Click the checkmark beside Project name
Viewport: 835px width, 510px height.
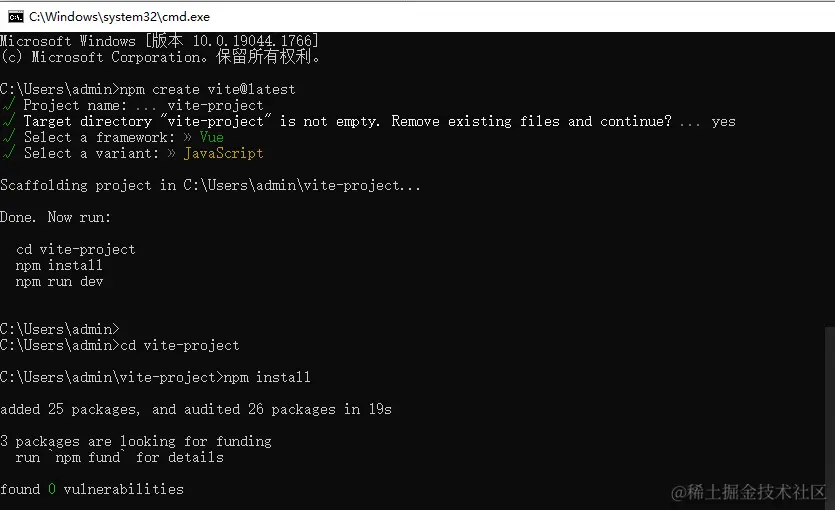tap(8, 105)
